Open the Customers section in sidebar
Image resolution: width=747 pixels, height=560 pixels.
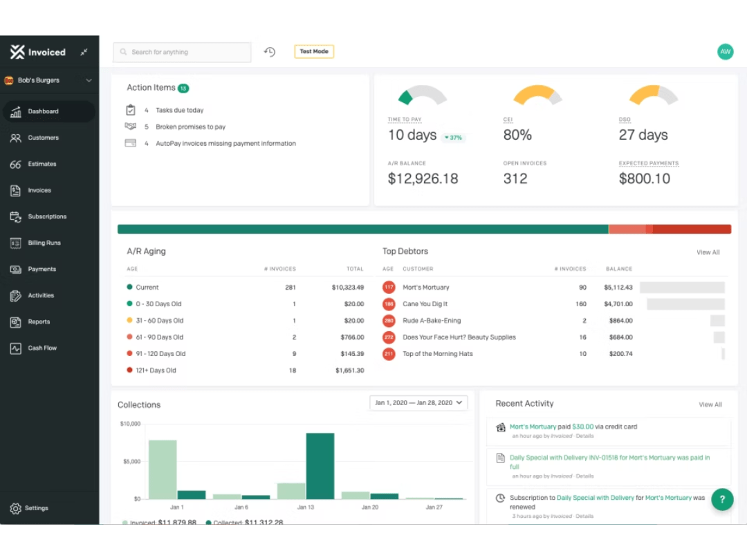[43, 137]
